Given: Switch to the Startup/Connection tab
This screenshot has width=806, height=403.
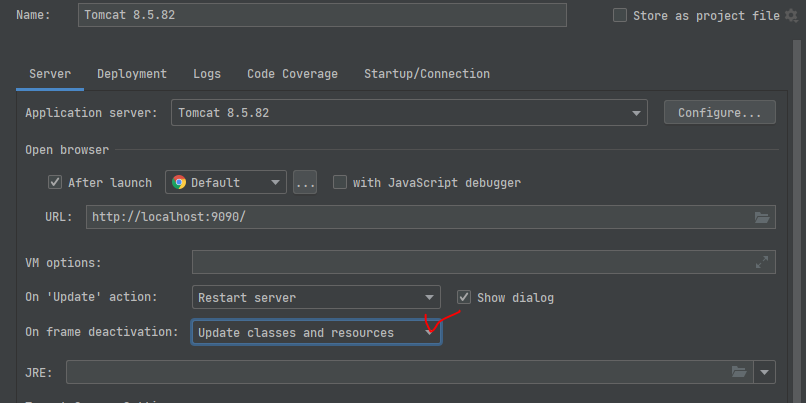Looking at the screenshot, I should click(x=427, y=74).
